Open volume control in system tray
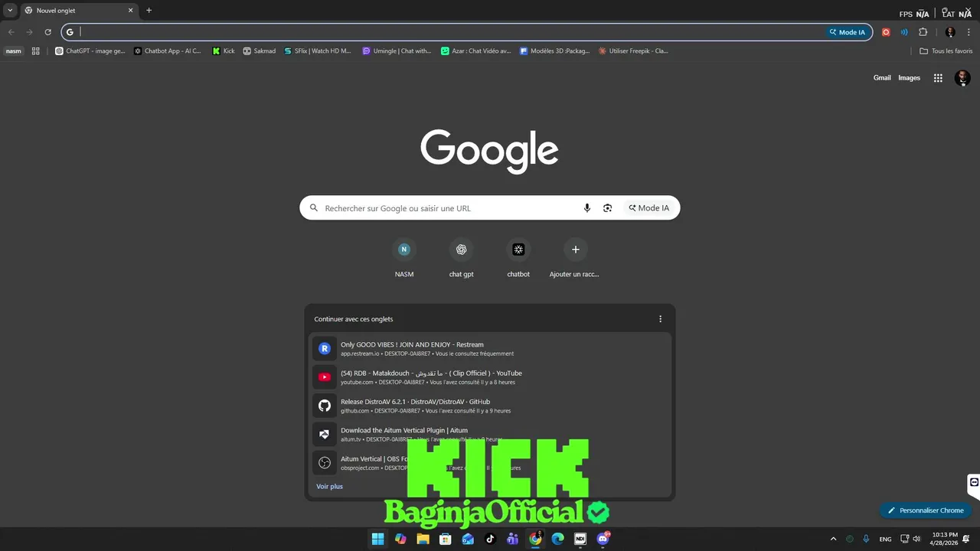Viewport: 980px width, 551px height. coord(916,539)
